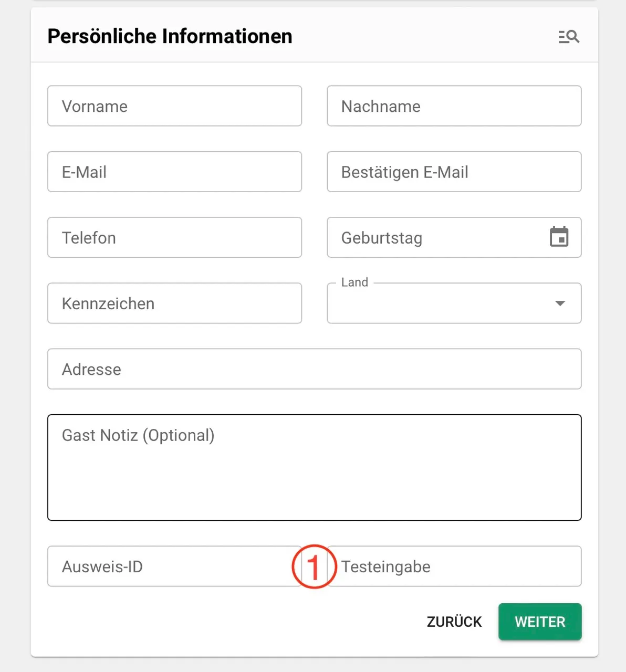The image size is (626, 672).
Task: Click the red circled number 1 marker
Action: click(x=314, y=566)
